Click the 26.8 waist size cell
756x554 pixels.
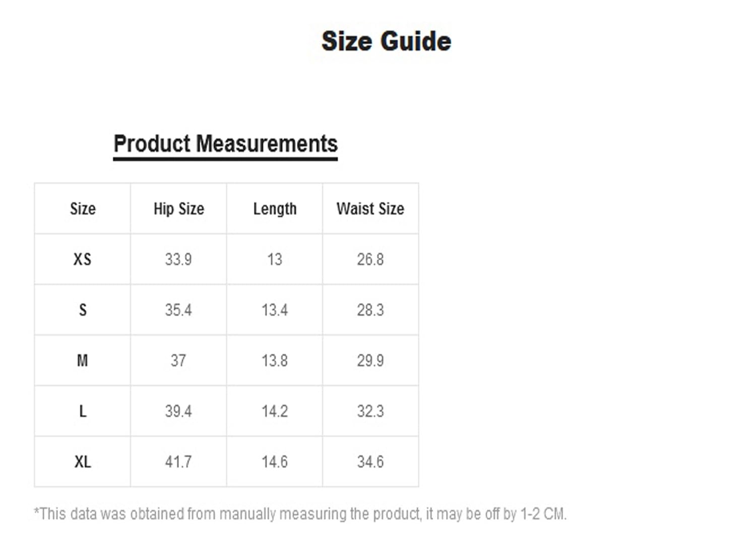[x=370, y=259]
